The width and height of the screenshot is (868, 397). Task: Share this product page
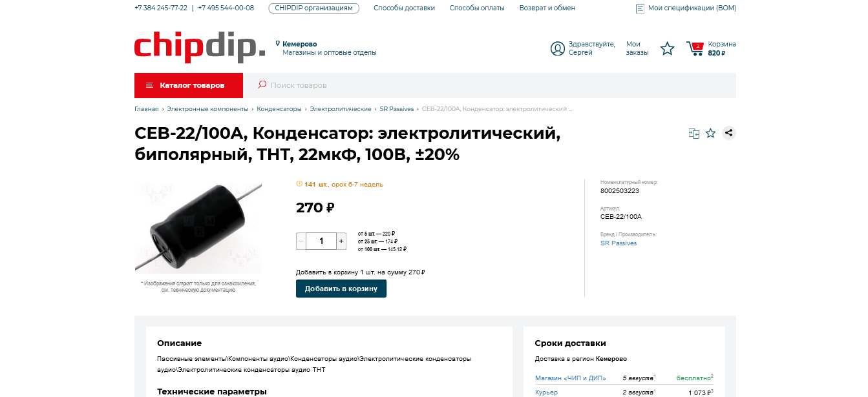(729, 133)
